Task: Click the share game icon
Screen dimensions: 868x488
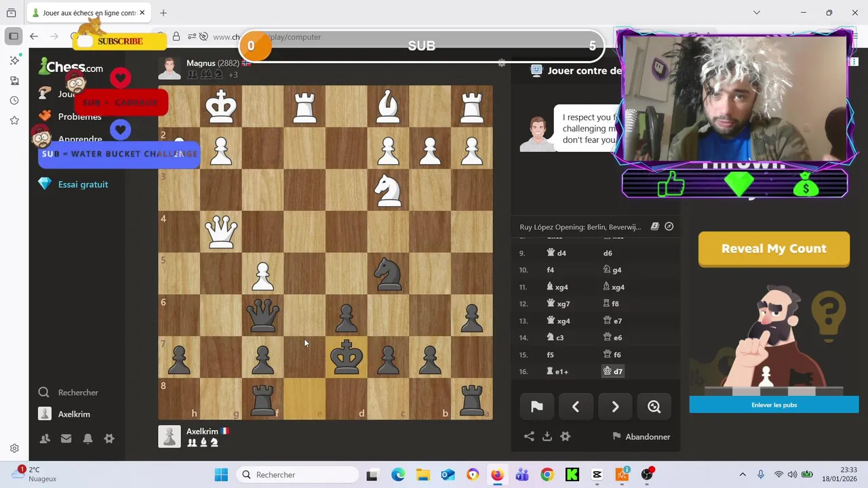Action: pos(529,436)
